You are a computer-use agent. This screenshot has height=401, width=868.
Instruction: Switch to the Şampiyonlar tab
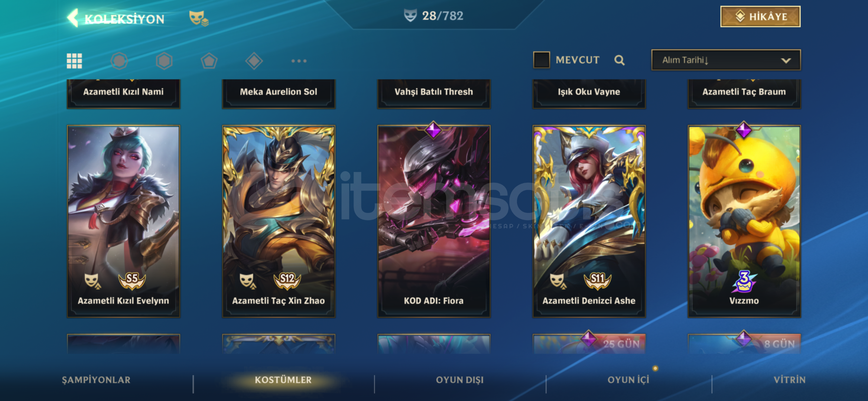tap(96, 380)
